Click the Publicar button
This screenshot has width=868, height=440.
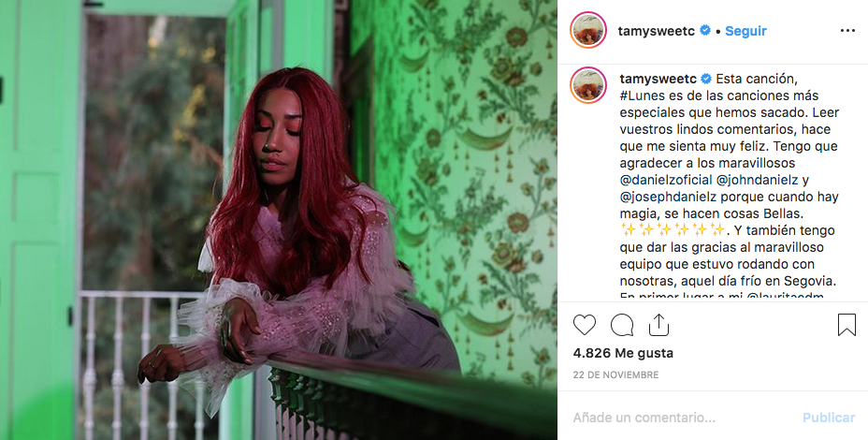(829, 418)
